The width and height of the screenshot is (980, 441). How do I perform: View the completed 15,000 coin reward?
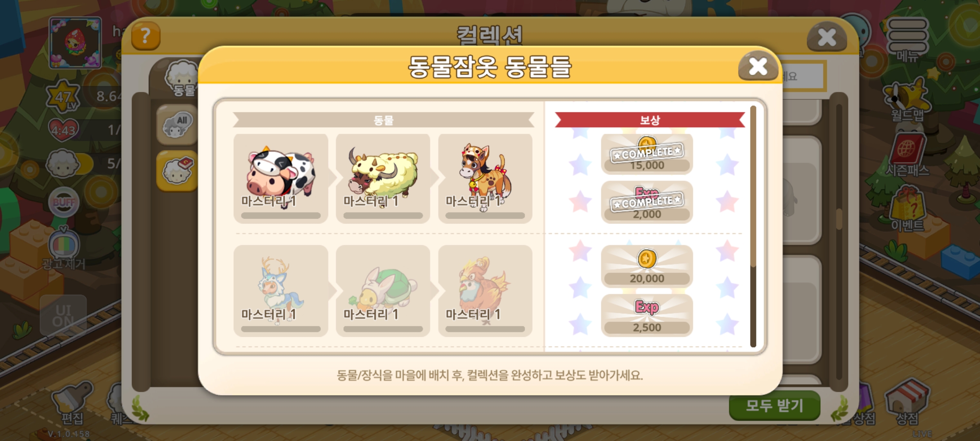pyautogui.click(x=647, y=154)
